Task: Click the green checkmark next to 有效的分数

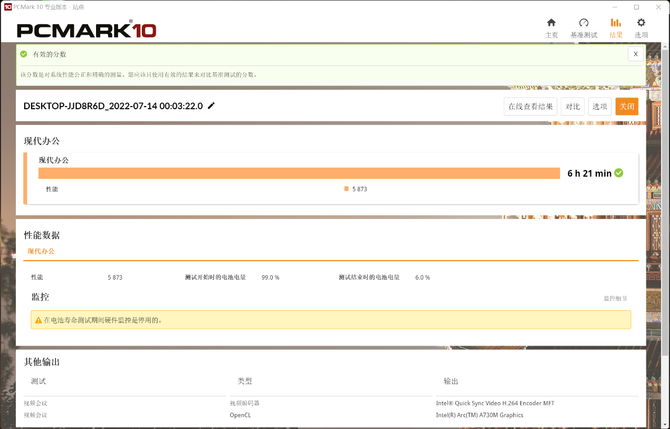Action: pos(24,54)
